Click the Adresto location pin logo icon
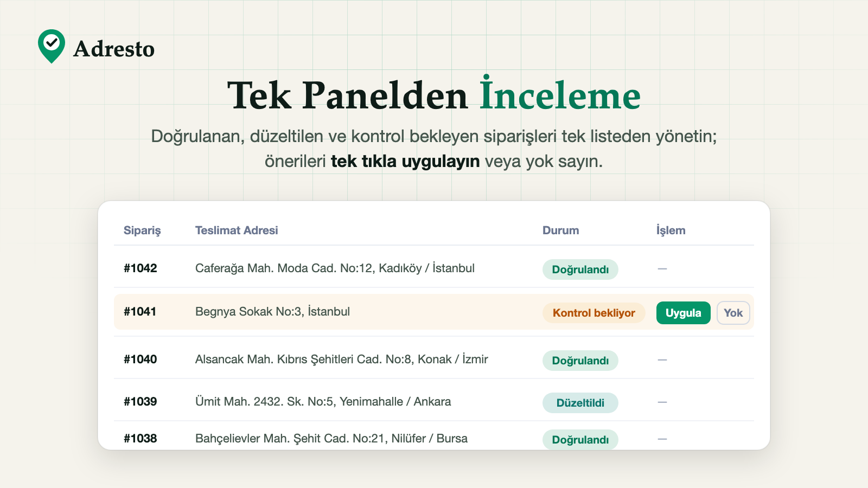Viewport: 868px width, 488px height. click(x=52, y=46)
